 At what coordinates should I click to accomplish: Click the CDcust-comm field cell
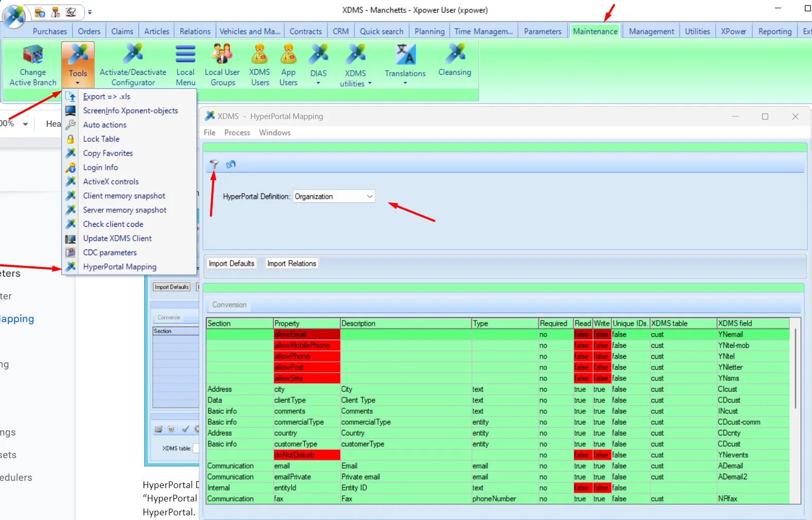pos(753,422)
